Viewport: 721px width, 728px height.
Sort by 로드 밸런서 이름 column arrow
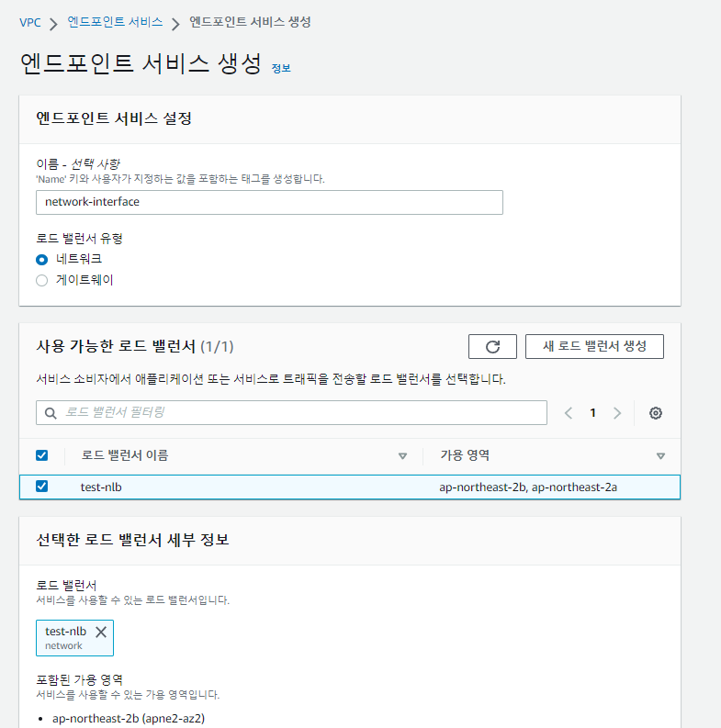tap(402, 456)
